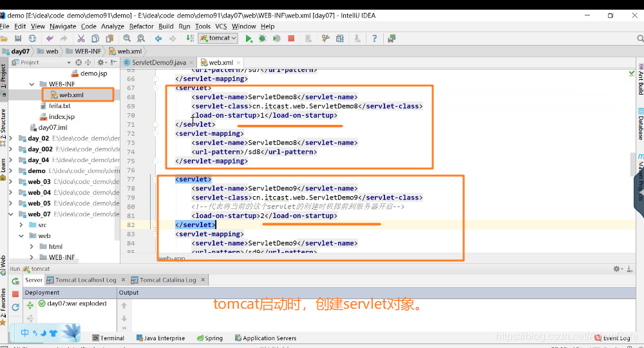Click the Copy icon in toolbar
The image size is (644, 348).
tap(95, 38)
